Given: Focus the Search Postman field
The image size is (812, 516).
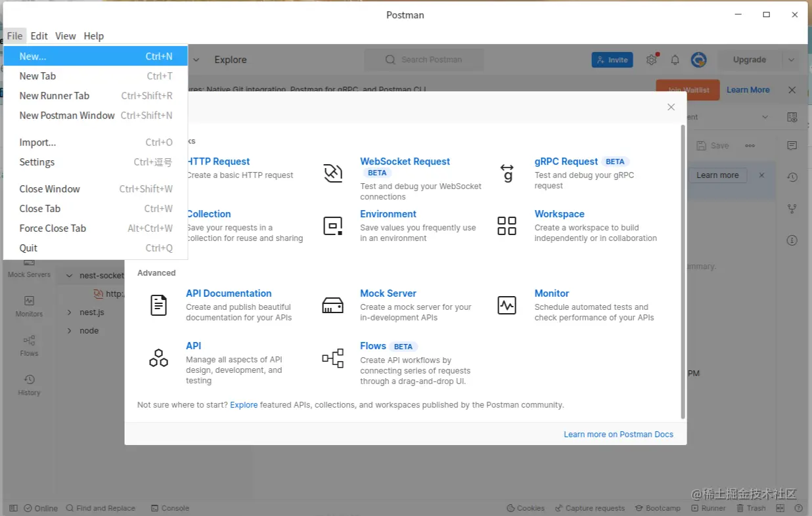Looking at the screenshot, I should click(x=424, y=60).
